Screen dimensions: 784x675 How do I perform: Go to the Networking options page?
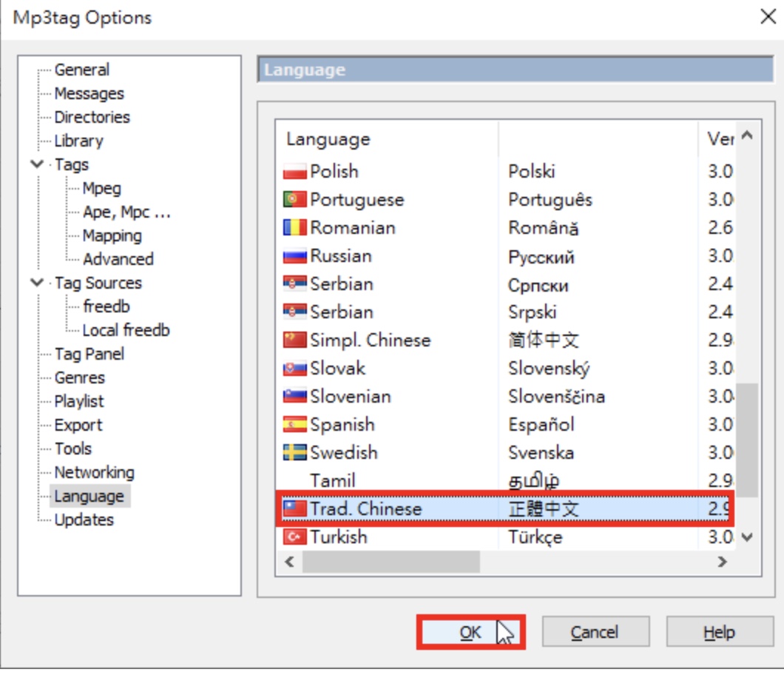pos(95,472)
